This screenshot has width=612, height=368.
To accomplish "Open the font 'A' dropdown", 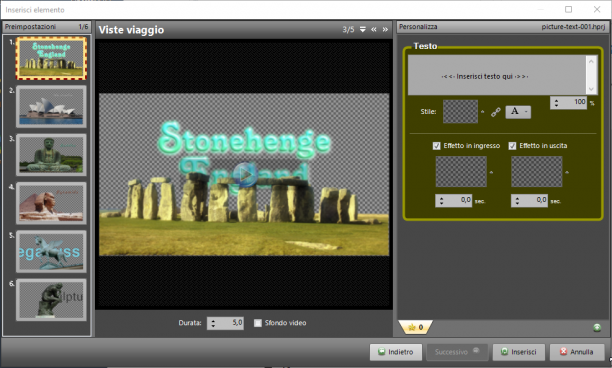I will tap(518, 112).
